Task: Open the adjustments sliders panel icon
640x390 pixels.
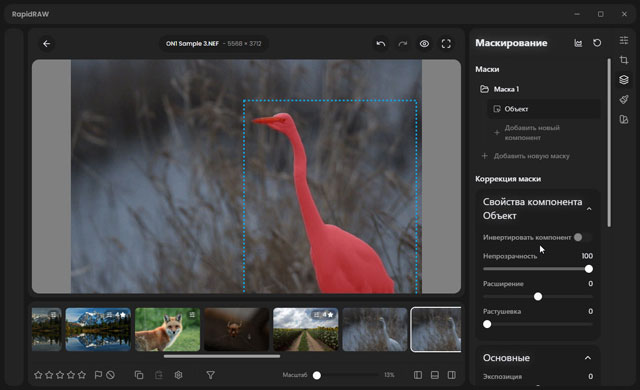Action: tap(624, 40)
